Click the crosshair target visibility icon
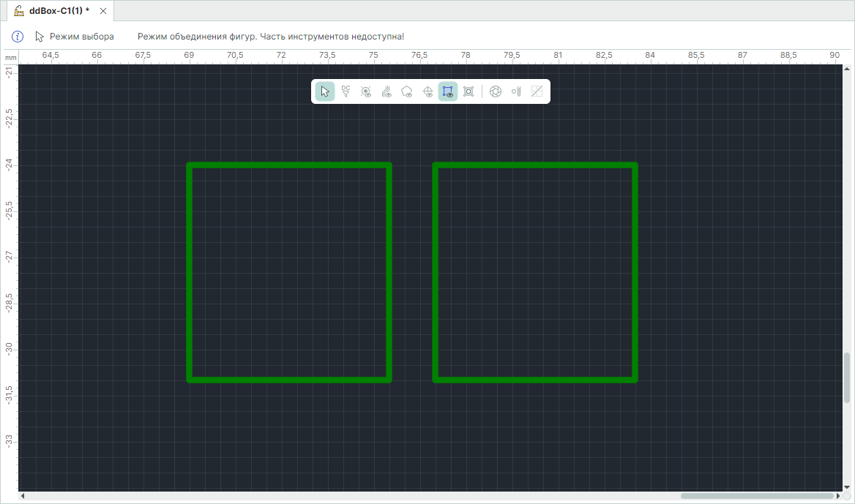Screen dimensions: 855x504 coord(427,91)
